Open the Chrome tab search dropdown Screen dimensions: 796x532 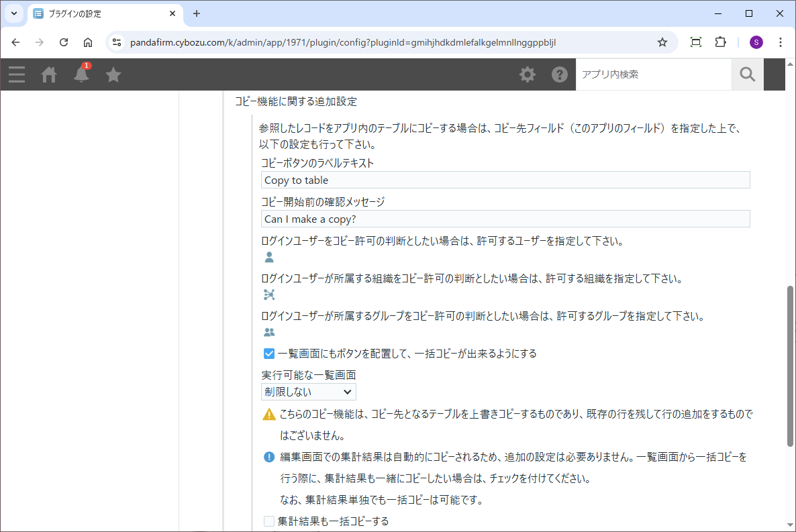click(13, 13)
